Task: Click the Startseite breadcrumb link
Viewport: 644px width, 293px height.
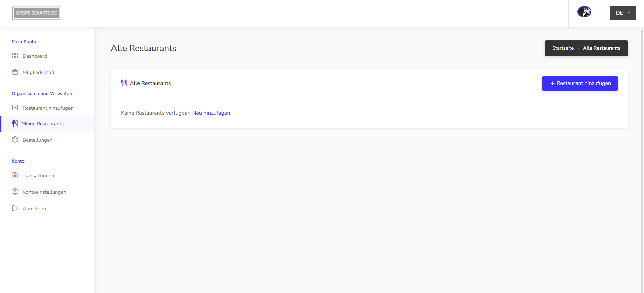Action: pos(563,48)
